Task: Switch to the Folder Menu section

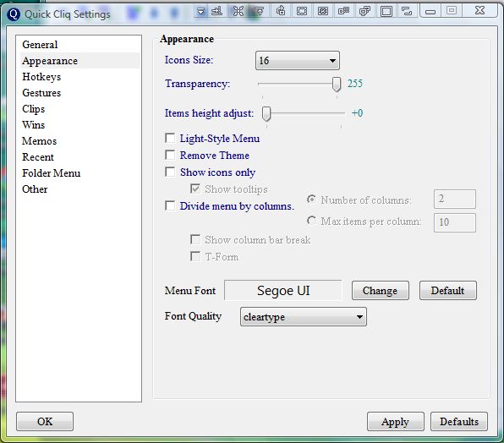Action: coord(51,173)
